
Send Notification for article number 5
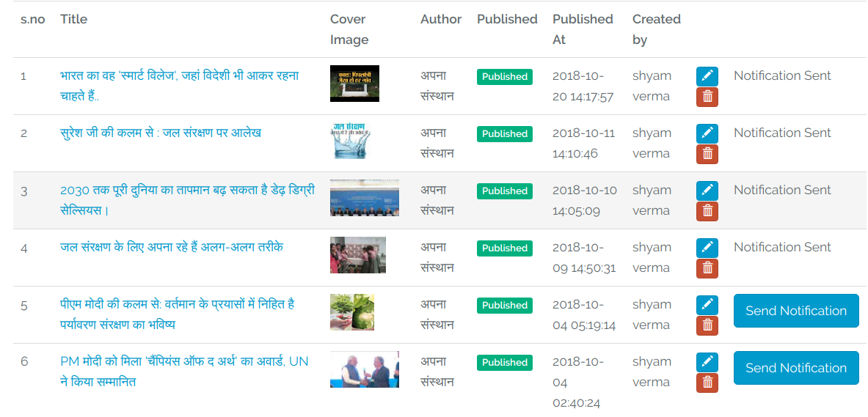click(x=795, y=311)
